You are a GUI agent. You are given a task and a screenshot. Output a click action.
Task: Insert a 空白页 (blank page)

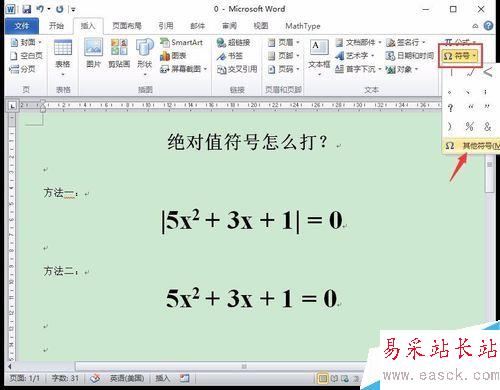tap(26, 56)
